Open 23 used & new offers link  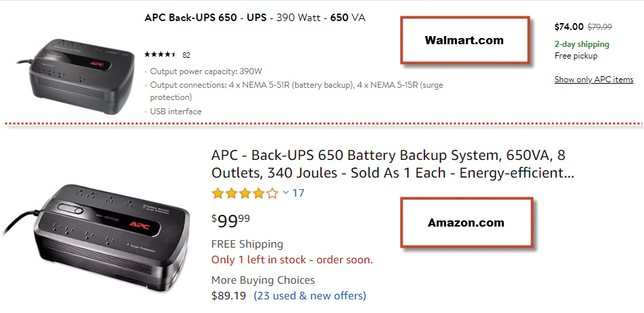(x=309, y=295)
